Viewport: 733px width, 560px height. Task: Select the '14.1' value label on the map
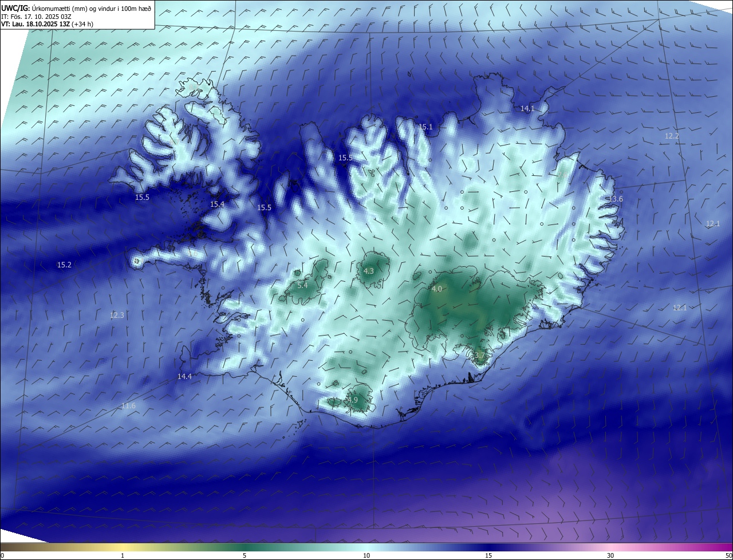click(527, 108)
